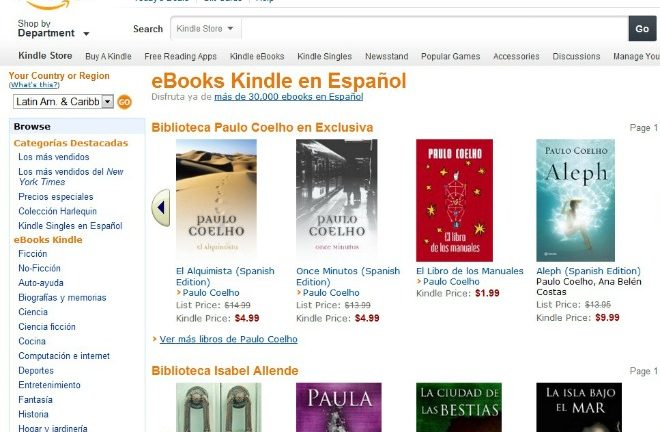The height and width of the screenshot is (432, 660).
Task: Click inside the search text field
Action: (435, 29)
